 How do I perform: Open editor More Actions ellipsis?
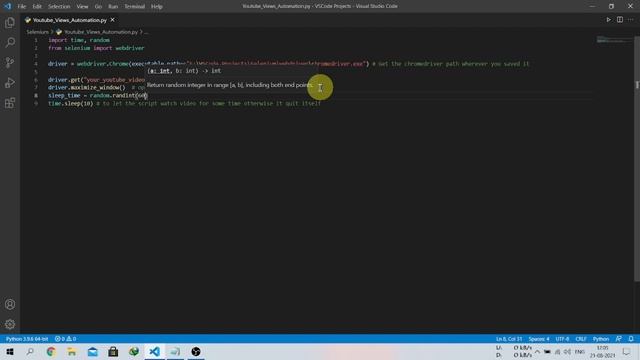(631, 20)
